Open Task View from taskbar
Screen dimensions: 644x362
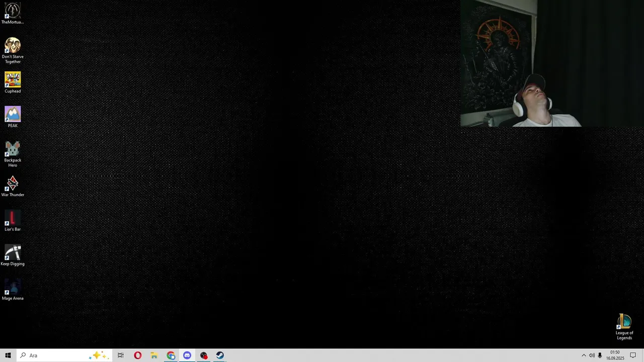tap(121, 355)
